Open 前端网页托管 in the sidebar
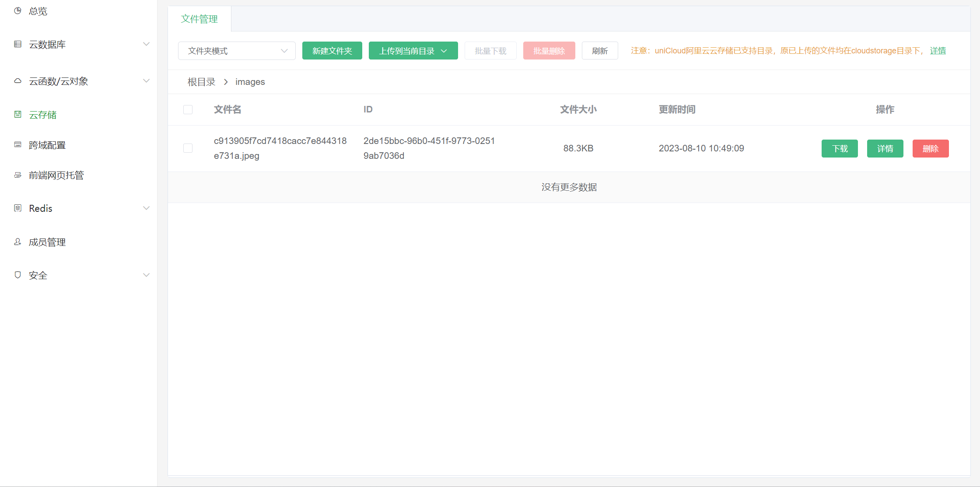Image resolution: width=980 pixels, height=487 pixels. click(56, 175)
